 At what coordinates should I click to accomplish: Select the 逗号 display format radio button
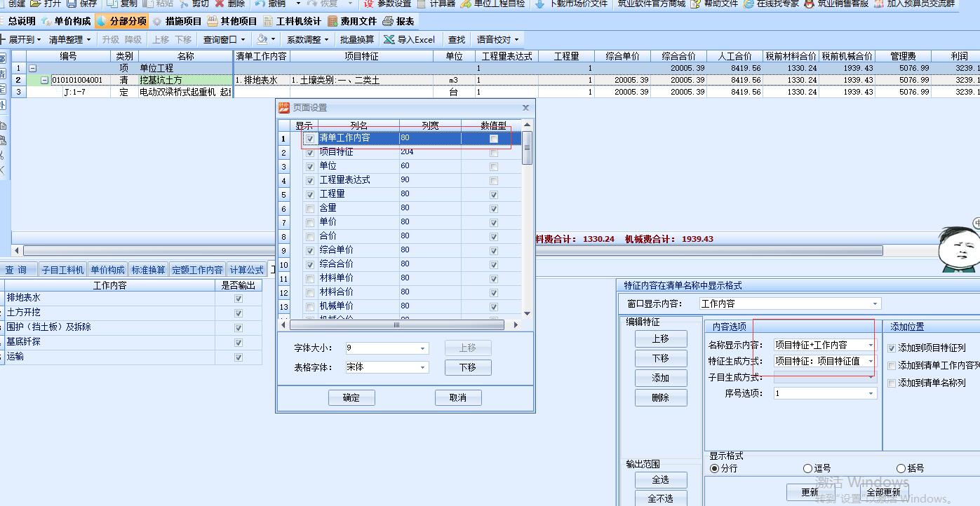[807, 468]
